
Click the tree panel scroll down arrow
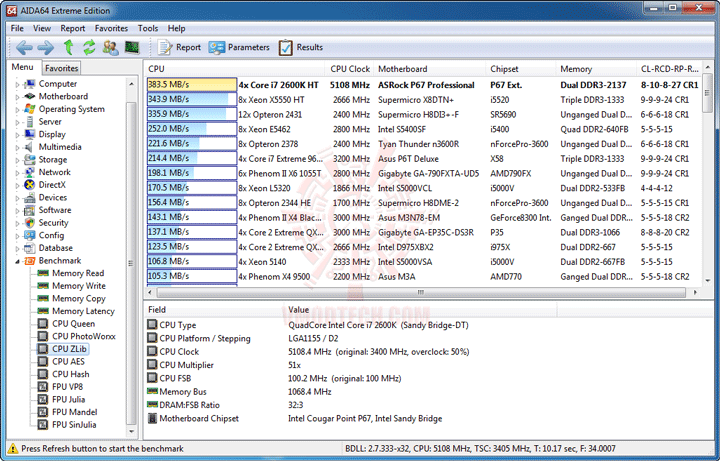pyautogui.click(x=131, y=432)
